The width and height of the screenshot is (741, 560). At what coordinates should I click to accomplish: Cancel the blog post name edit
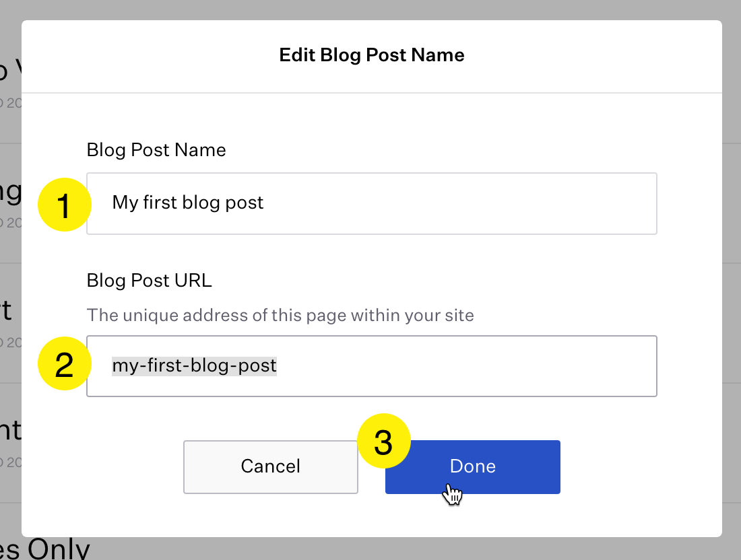tap(270, 466)
